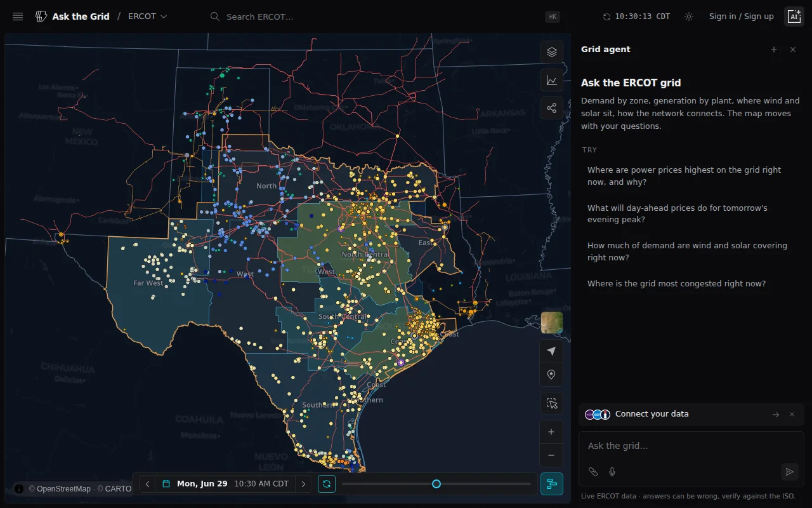Click the 10:30 AM CDT time text
812x508 pixels.
tap(261, 484)
